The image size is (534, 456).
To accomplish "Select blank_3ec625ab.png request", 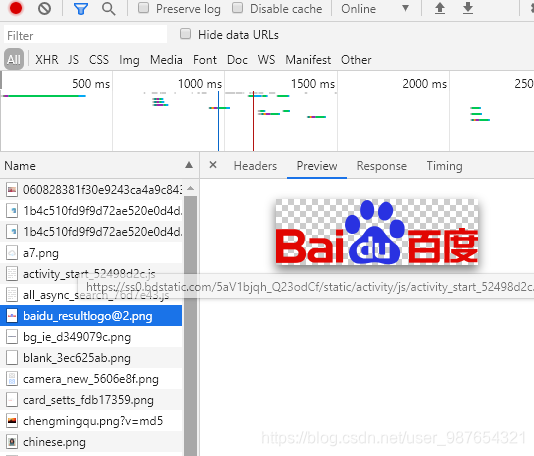I will pos(91,358).
